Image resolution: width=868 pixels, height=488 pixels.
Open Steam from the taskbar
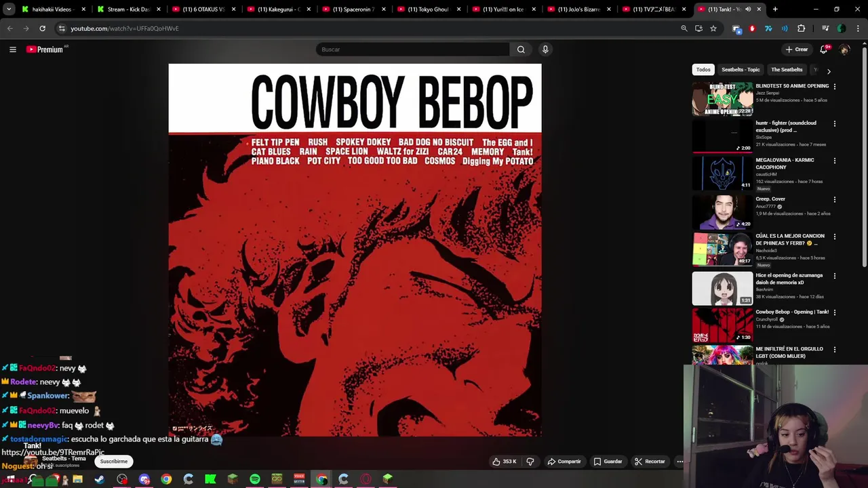click(100, 479)
